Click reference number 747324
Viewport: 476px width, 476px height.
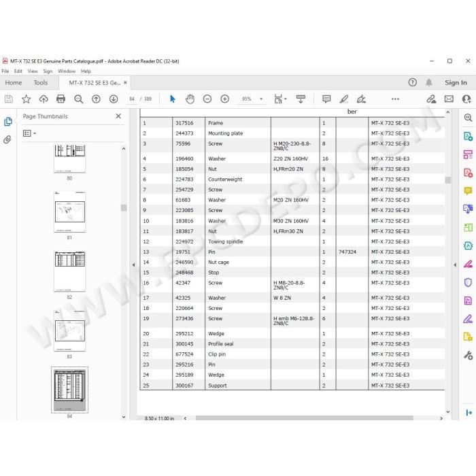(347, 252)
